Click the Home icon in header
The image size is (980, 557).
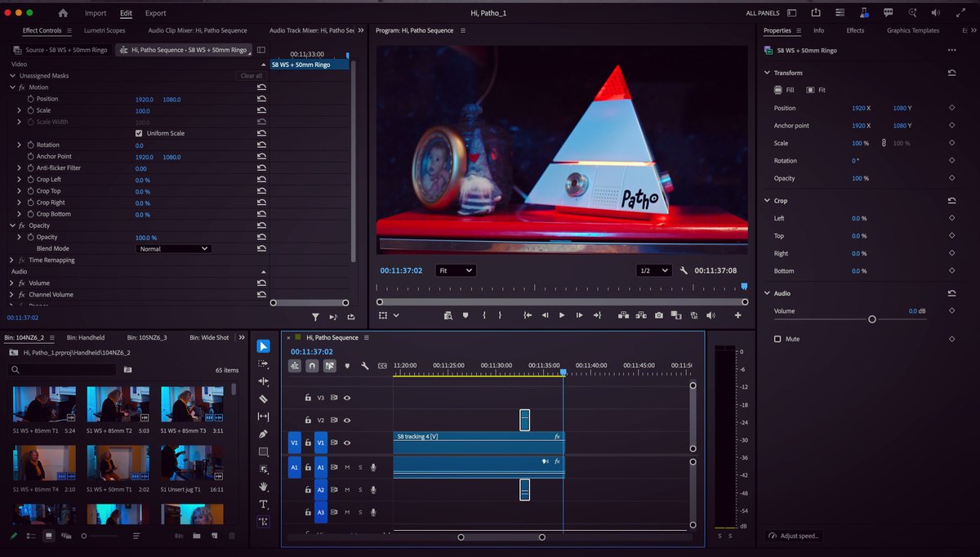pyautogui.click(x=63, y=13)
